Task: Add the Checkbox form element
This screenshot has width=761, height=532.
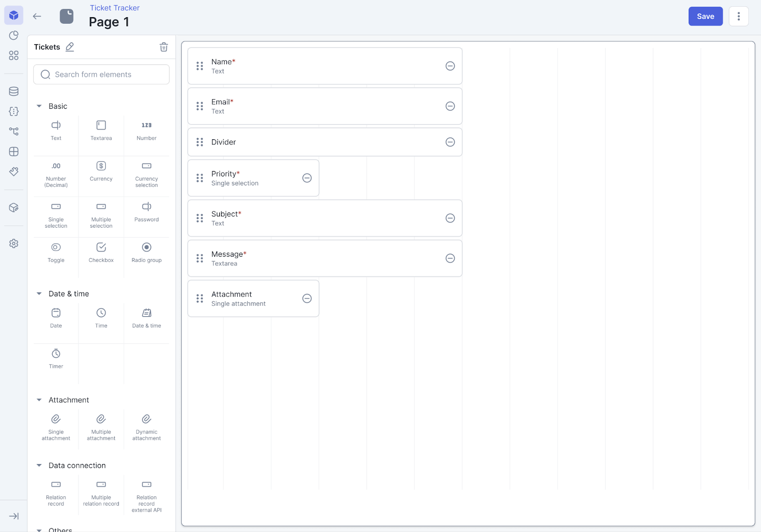Action: [x=101, y=252]
